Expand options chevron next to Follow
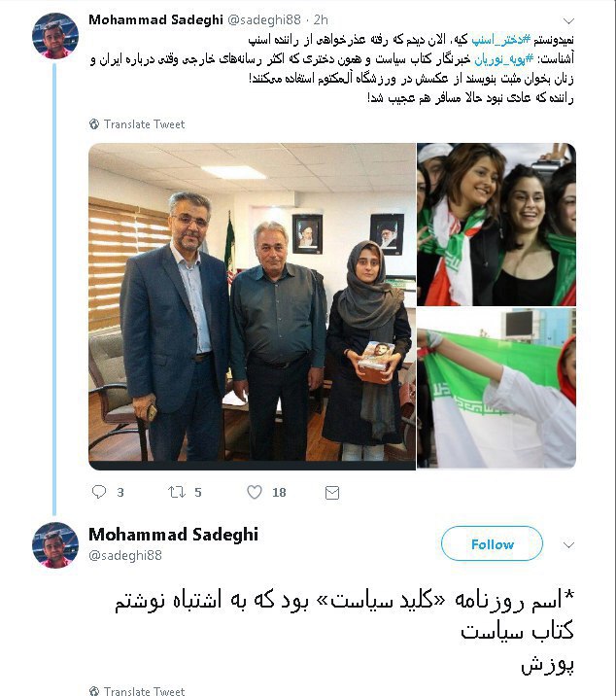This screenshot has height=696, width=616. pyautogui.click(x=568, y=544)
